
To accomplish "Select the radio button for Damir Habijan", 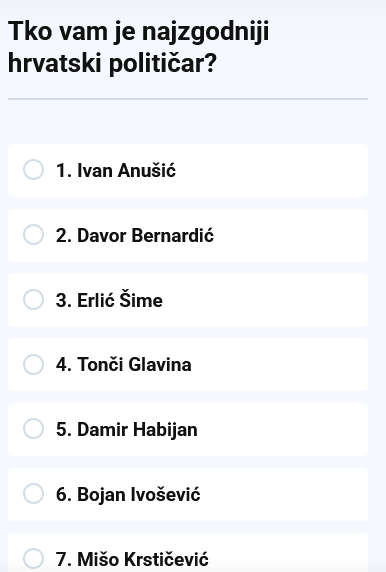I will click(x=34, y=429).
